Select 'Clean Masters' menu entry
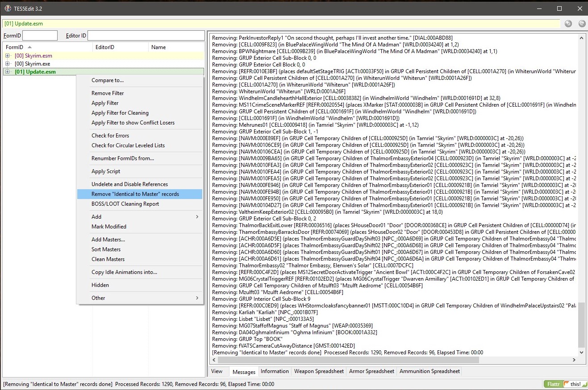 click(x=140, y=259)
